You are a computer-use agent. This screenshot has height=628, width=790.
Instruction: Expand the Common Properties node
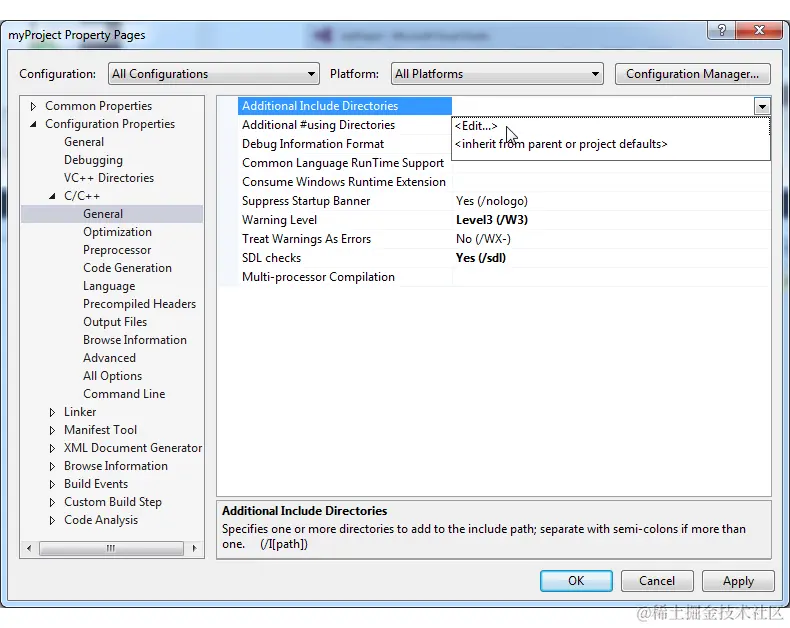pyautogui.click(x=33, y=106)
